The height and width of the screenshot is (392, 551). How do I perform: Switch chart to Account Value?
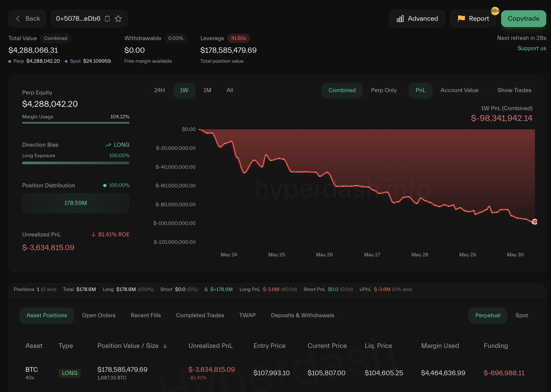point(459,90)
